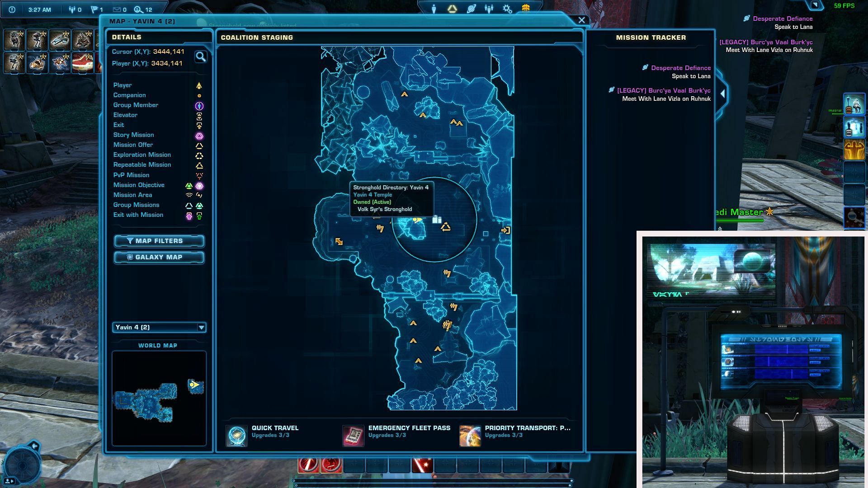
Task: Click the Yavin 4 Temple stronghold tooltip link
Action: pos(373,194)
